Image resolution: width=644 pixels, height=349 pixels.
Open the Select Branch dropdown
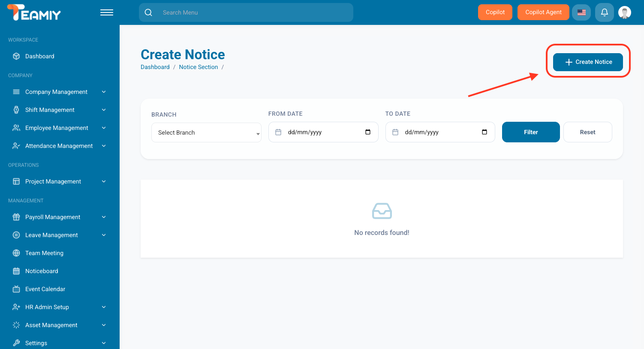[206, 132]
